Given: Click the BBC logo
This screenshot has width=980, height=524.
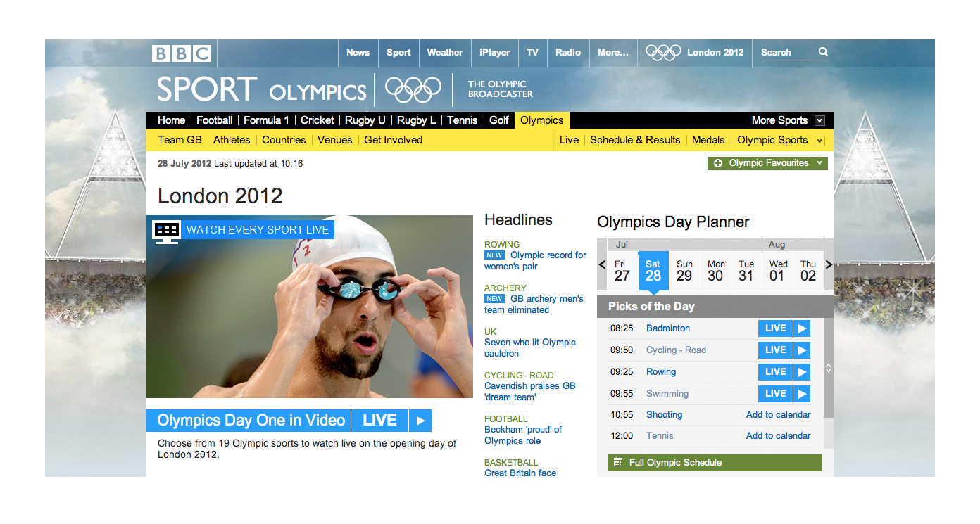Looking at the screenshot, I should coord(182,53).
